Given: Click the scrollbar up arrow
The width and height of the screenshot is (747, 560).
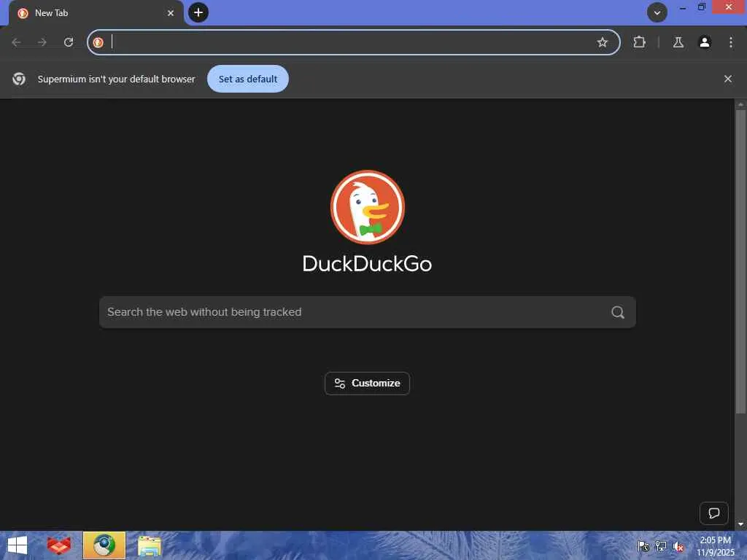Looking at the screenshot, I should pos(740,104).
